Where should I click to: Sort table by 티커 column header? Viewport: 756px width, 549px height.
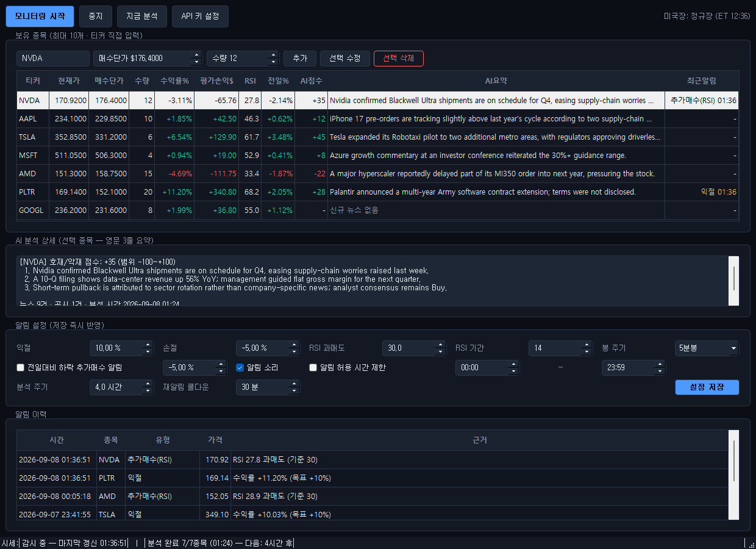[x=33, y=81]
